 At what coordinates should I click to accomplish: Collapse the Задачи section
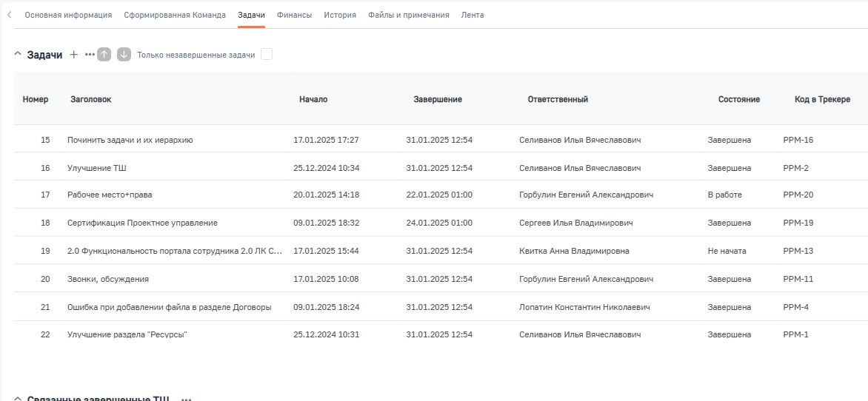pyautogui.click(x=18, y=54)
